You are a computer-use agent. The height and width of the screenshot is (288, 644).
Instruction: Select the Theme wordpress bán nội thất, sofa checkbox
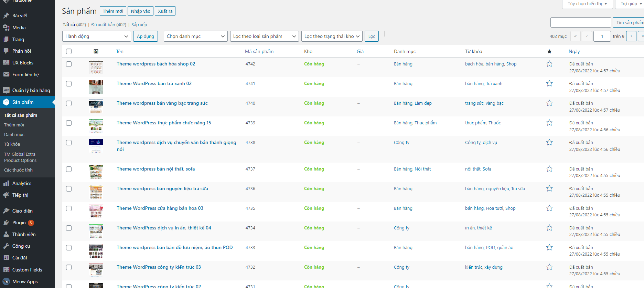69,169
